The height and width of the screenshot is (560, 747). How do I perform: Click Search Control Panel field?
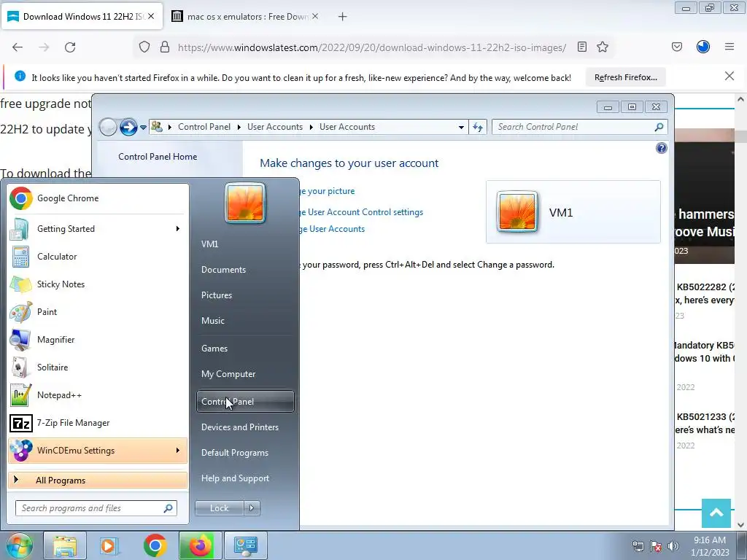(579, 127)
